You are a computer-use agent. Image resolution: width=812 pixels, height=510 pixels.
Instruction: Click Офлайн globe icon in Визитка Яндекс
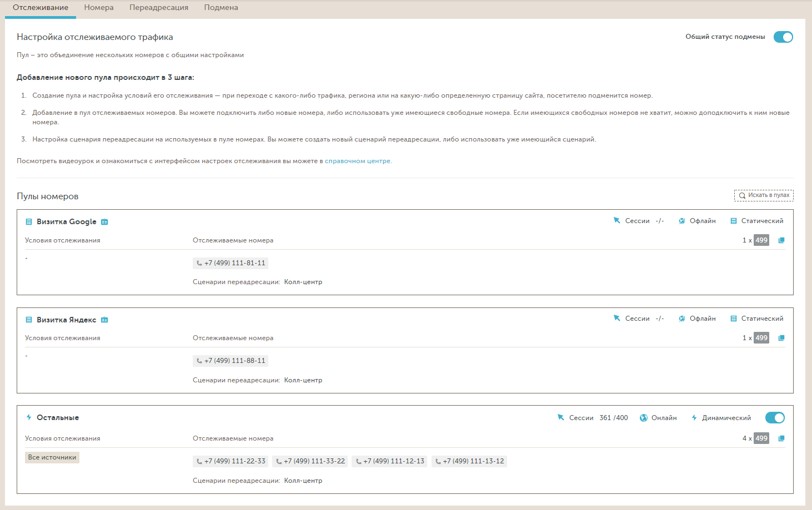pyautogui.click(x=681, y=319)
